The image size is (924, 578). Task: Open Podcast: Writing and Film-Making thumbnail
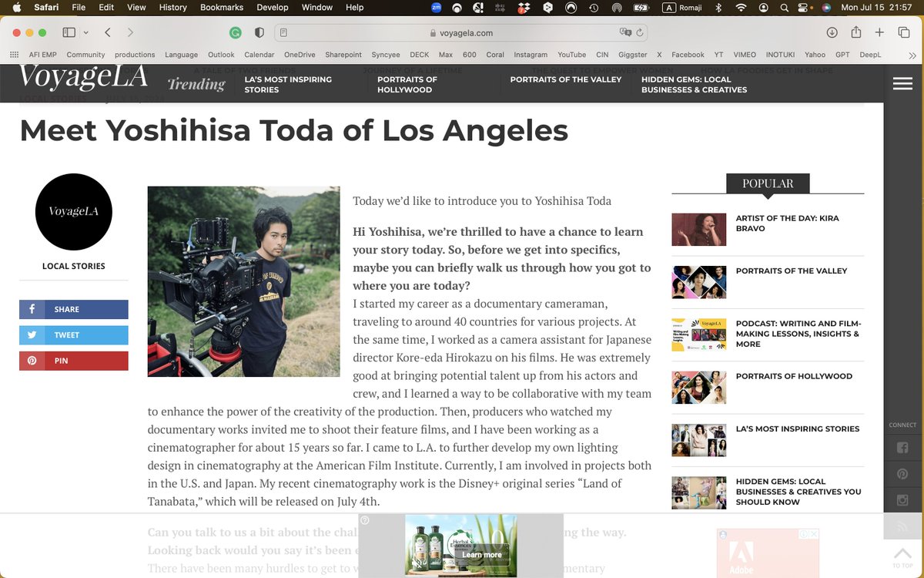click(x=698, y=334)
